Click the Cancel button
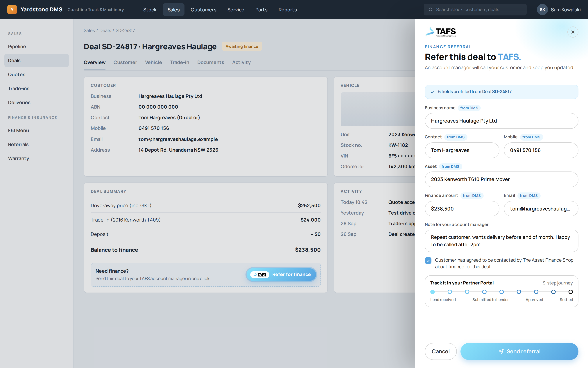 [440, 351]
